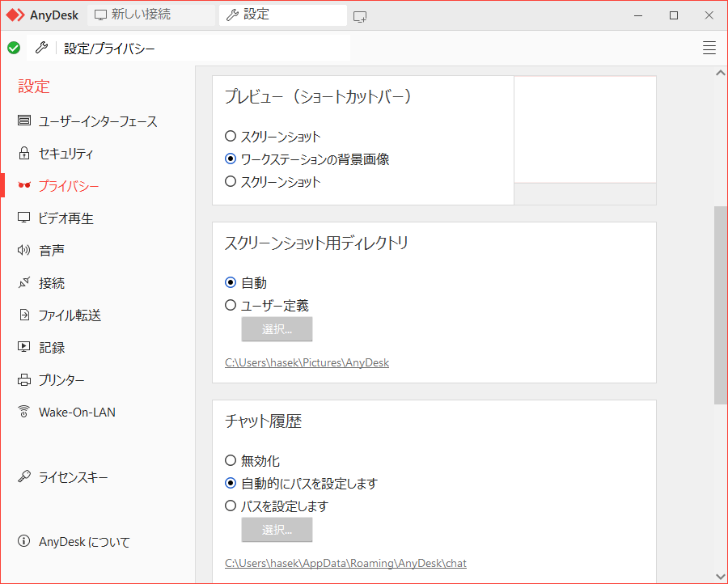Open the AnyDesk\chat path link
The image size is (728, 584).
(x=345, y=563)
